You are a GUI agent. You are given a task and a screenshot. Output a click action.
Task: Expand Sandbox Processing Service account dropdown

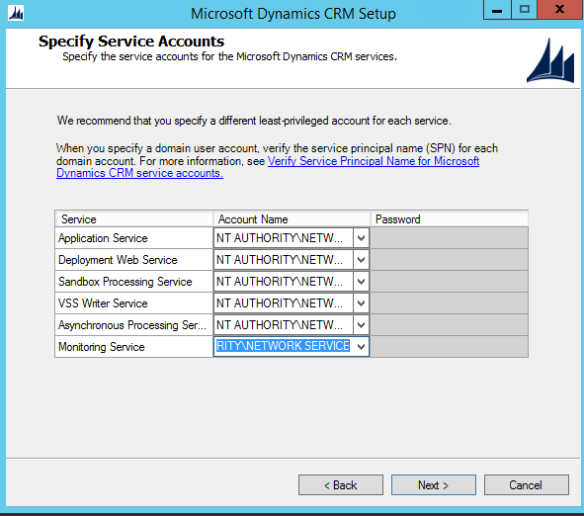tap(361, 282)
